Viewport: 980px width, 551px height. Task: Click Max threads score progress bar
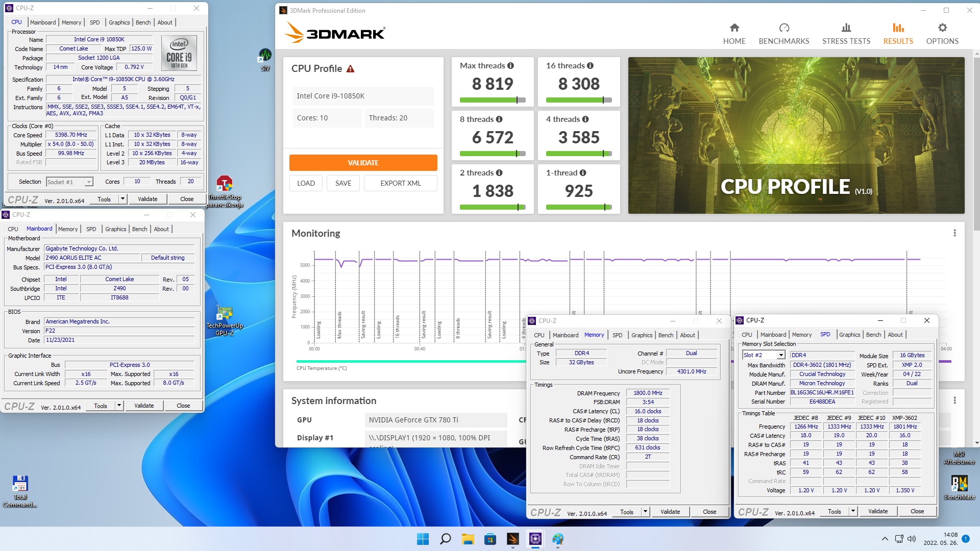click(493, 100)
